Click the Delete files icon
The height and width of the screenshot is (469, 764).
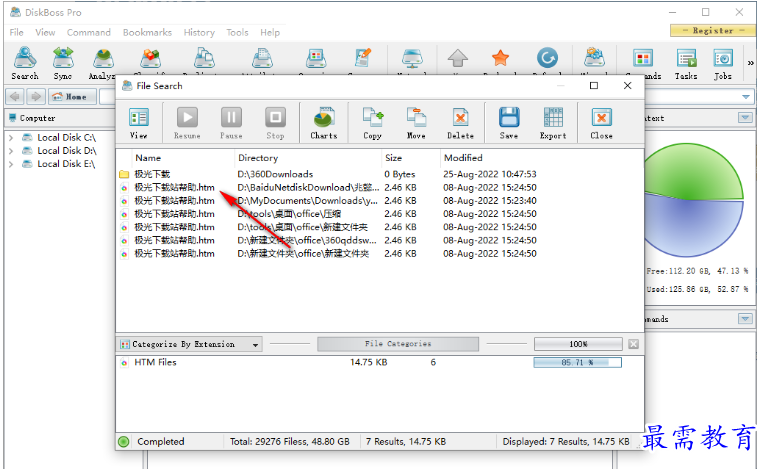pos(460,123)
